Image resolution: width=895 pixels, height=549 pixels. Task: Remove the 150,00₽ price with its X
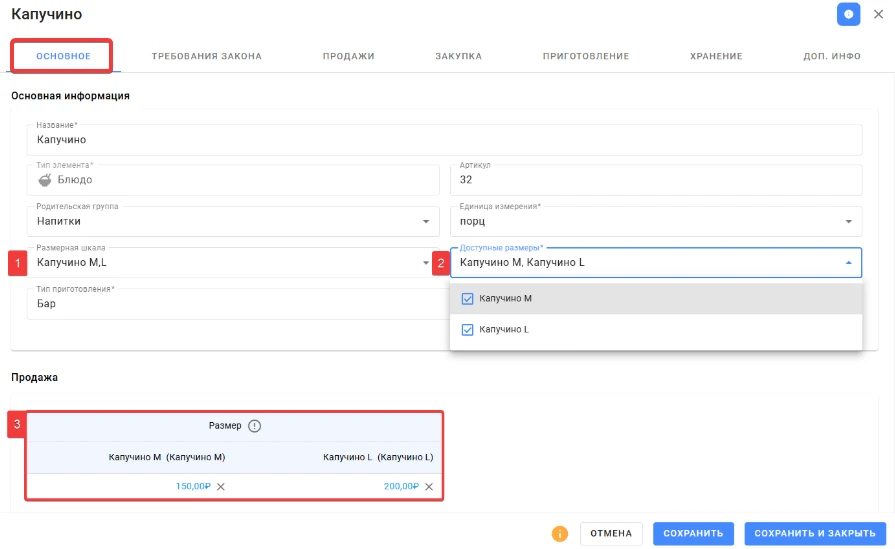pyautogui.click(x=221, y=487)
